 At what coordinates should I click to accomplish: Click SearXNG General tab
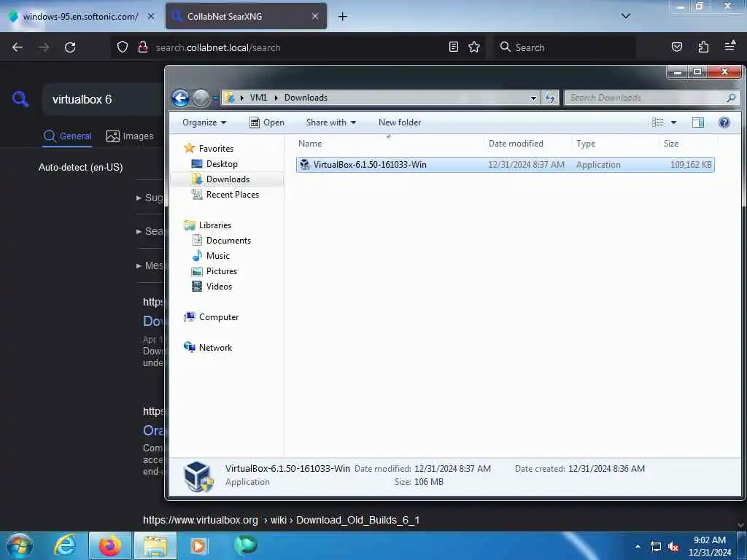[67, 136]
